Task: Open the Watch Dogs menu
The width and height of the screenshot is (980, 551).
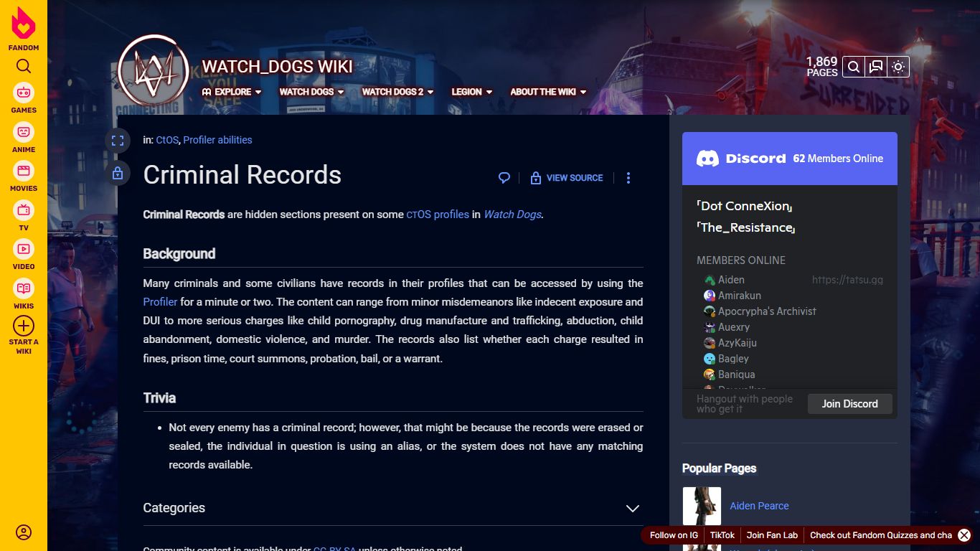Action: pos(311,92)
